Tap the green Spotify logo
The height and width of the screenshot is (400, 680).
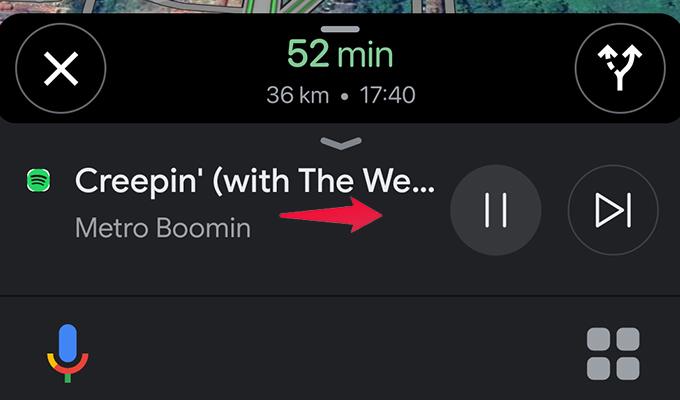click(39, 180)
